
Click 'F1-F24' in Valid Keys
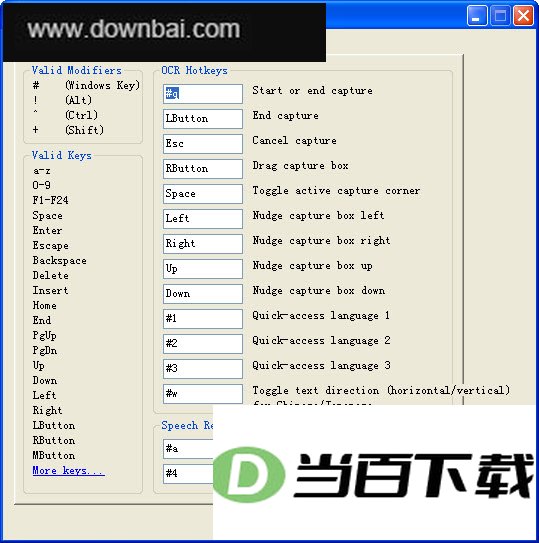click(51, 200)
